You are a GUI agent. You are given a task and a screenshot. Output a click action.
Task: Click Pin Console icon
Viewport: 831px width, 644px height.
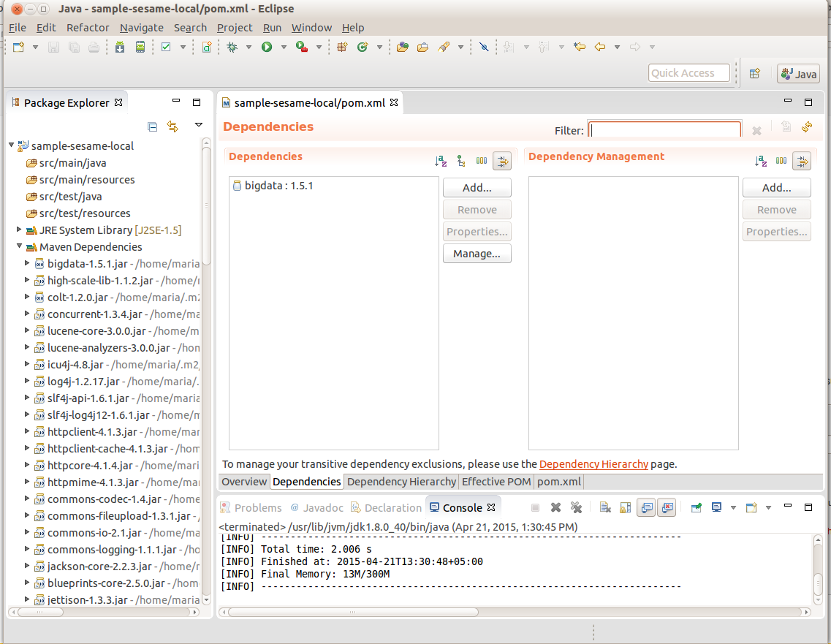click(697, 508)
